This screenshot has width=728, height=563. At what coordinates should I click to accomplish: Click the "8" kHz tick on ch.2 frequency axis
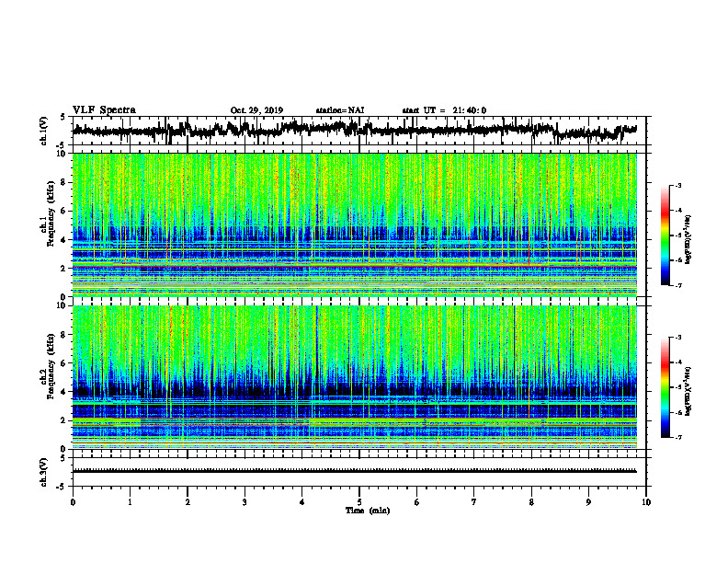(64, 334)
